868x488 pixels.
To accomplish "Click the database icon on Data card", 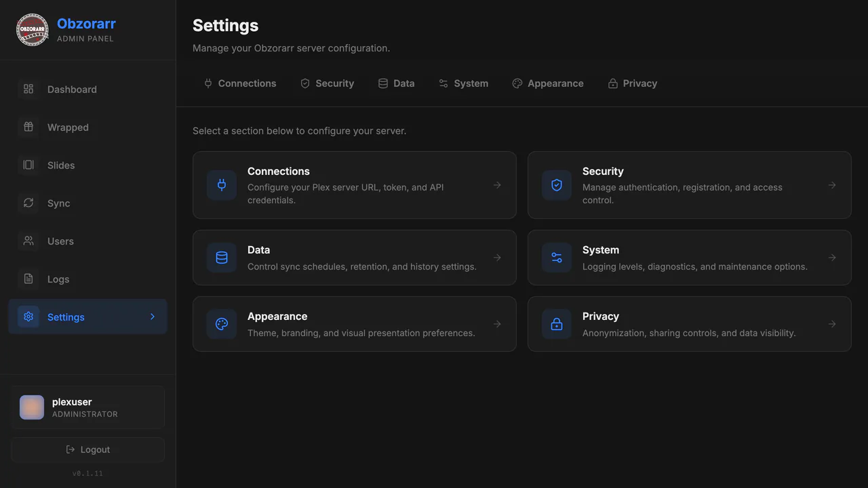I will (222, 258).
